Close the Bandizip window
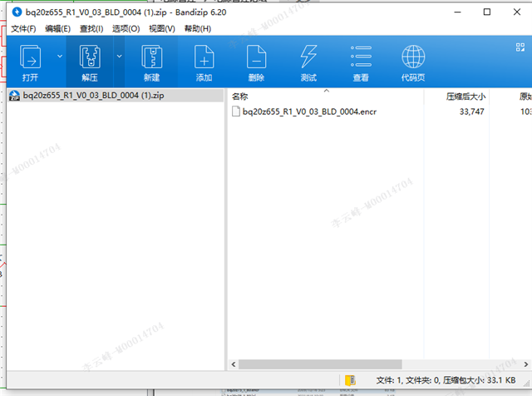Viewport: 532px width, 396px height. pos(517,12)
